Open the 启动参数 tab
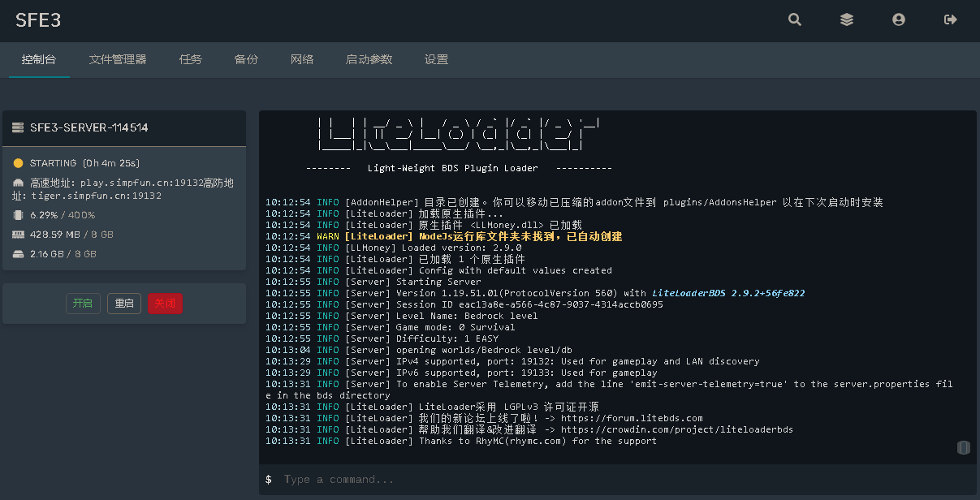Viewport: 980px width, 500px height. tap(369, 59)
